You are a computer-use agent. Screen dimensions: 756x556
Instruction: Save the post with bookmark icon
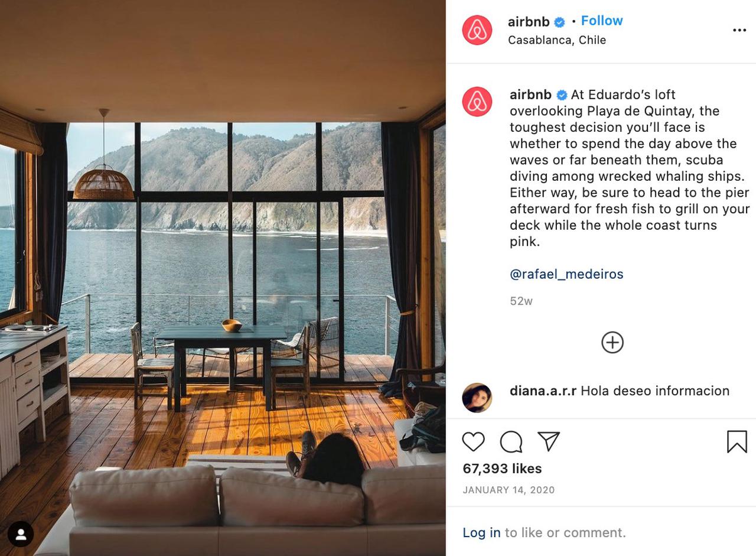737,441
